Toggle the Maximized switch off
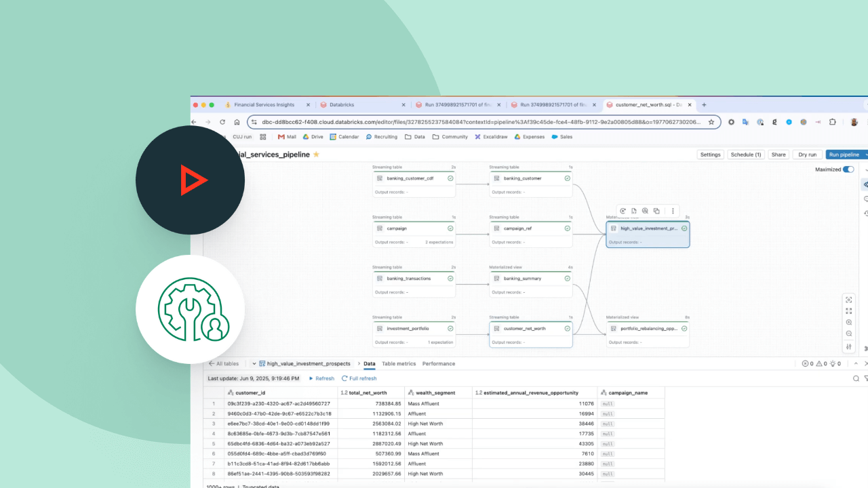Viewport: 868px width, 488px height. [848, 169]
